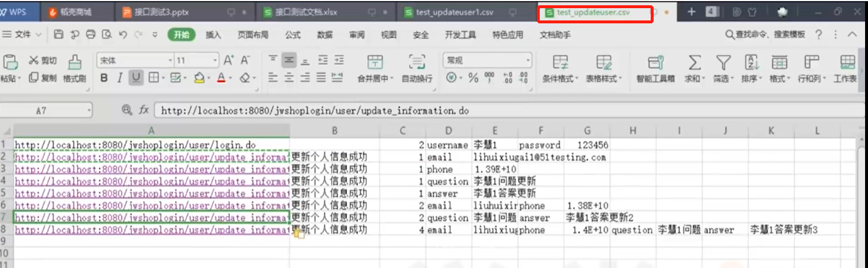
Task: Select the Format Painter (格式刷) brush
Action: [x=74, y=69]
